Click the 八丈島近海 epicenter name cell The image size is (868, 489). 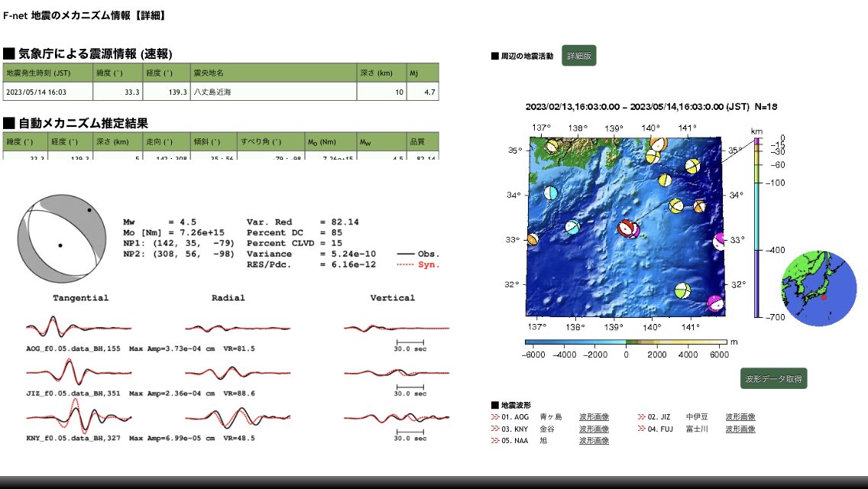(274, 92)
